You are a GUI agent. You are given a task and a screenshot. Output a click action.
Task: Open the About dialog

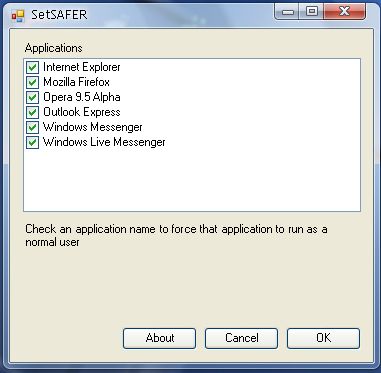coord(159,338)
